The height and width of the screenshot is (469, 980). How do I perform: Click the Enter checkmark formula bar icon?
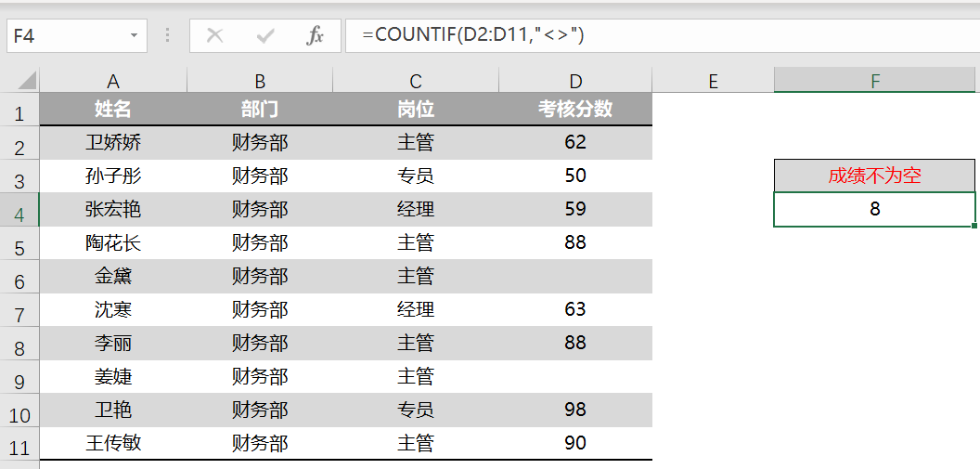[x=265, y=35]
